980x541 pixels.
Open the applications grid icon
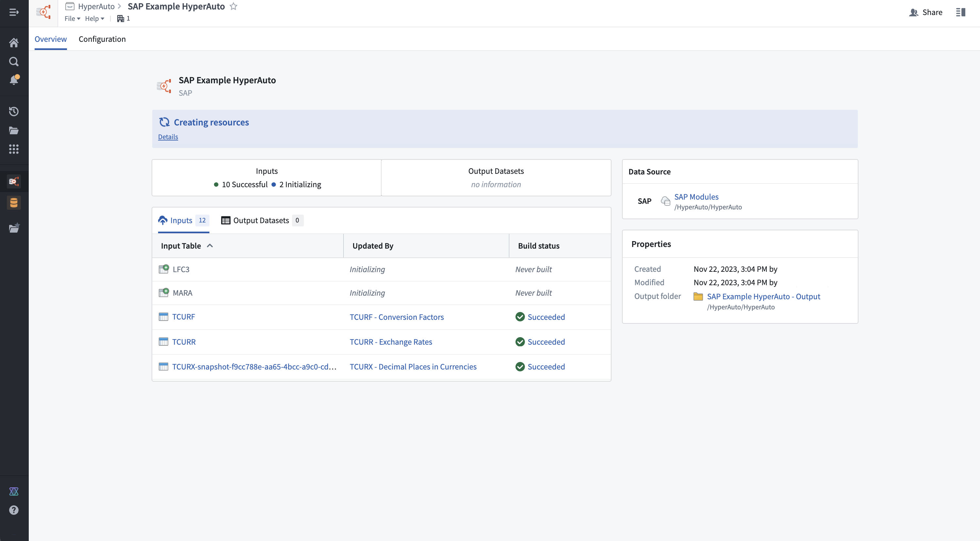14,149
